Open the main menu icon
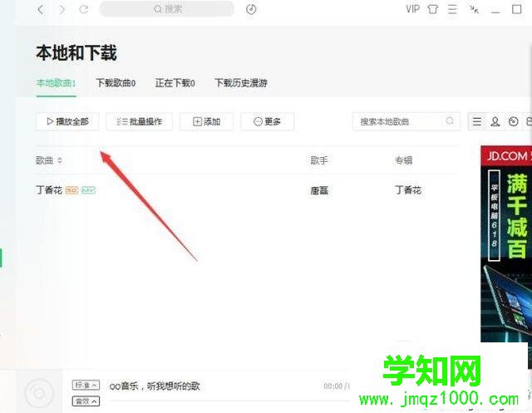 point(452,9)
